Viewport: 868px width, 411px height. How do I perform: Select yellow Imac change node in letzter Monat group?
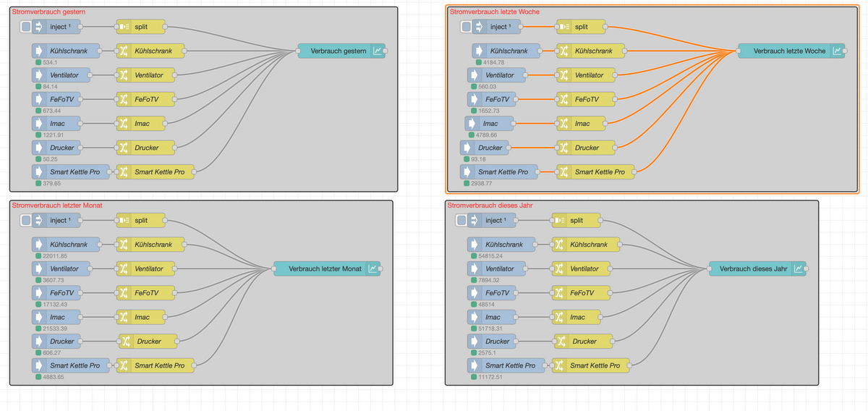(141, 317)
